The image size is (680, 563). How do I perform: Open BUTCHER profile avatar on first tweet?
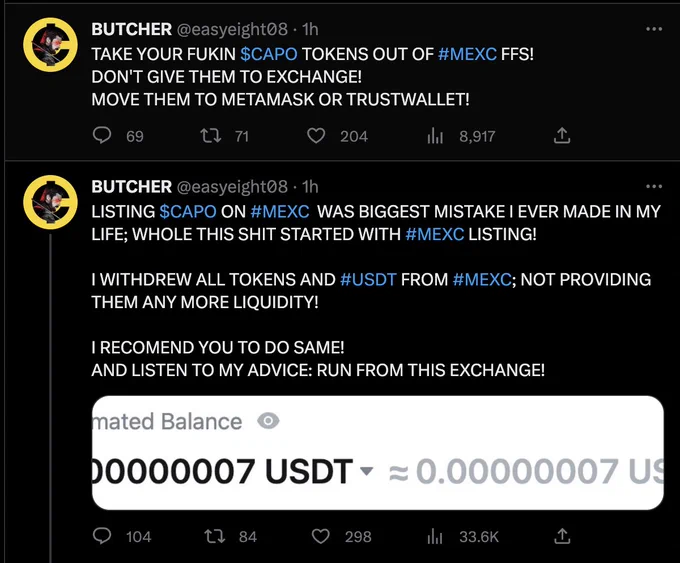50,45
